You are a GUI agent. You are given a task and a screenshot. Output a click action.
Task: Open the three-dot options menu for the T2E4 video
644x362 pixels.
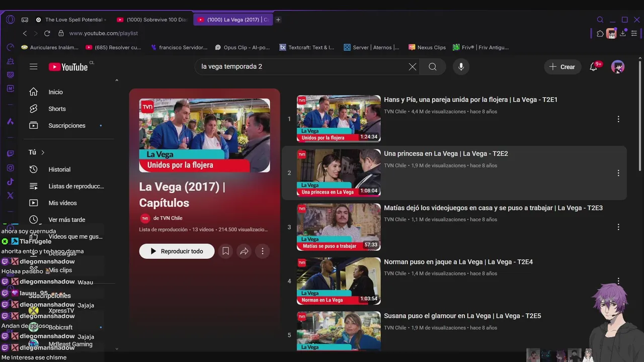tap(618, 281)
